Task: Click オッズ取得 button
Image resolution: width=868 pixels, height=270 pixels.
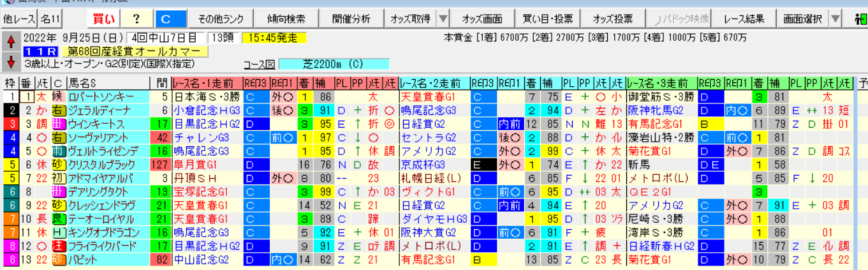Action: click(409, 19)
